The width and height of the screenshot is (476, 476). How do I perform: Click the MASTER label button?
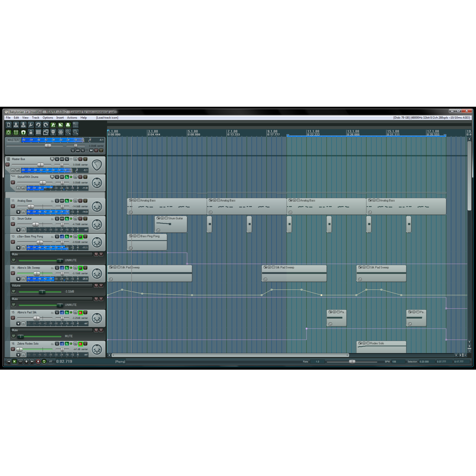click(x=13, y=140)
